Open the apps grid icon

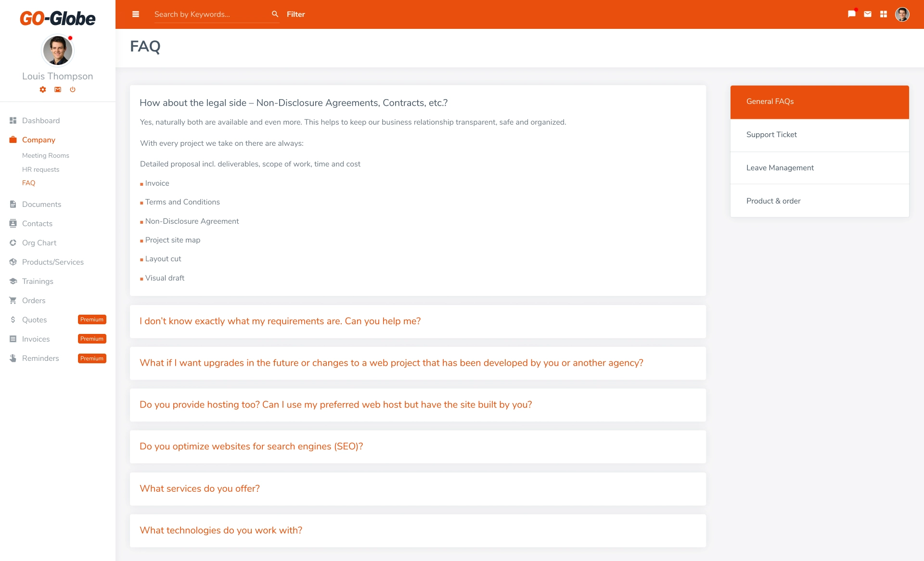884,14
